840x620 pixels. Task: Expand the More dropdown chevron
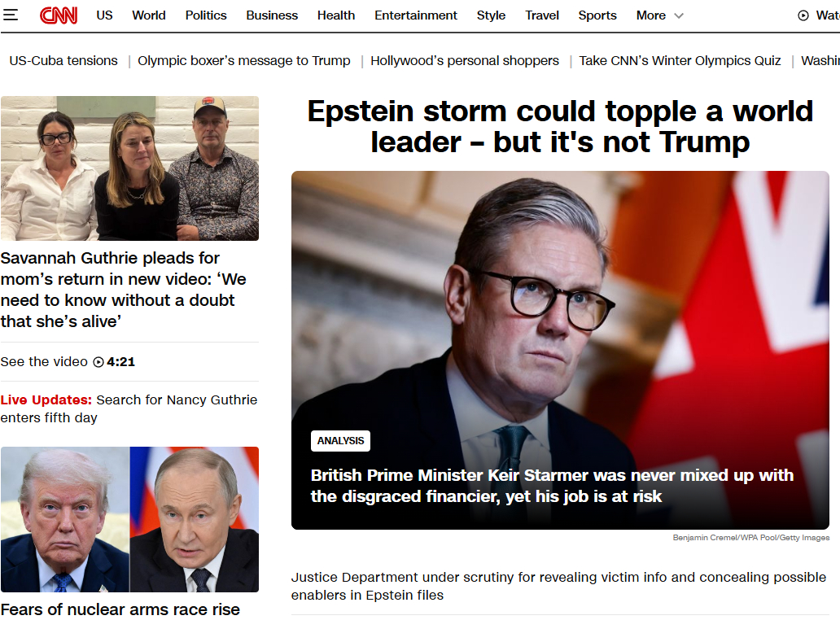[x=679, y=16]
